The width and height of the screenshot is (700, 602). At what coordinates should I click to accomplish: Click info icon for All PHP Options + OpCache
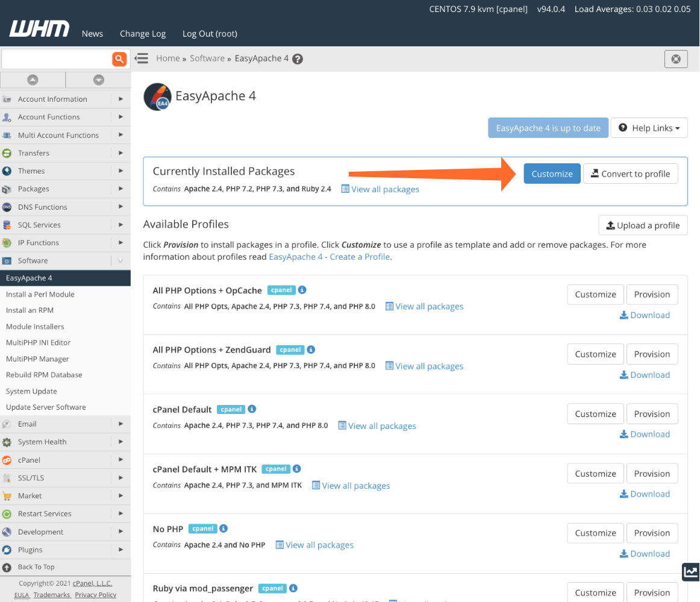coord(302,290)
